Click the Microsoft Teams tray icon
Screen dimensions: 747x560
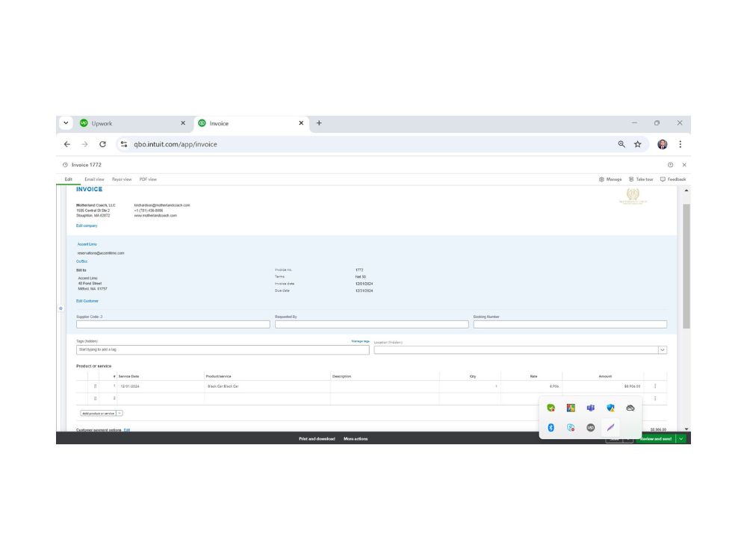(591, 408)
